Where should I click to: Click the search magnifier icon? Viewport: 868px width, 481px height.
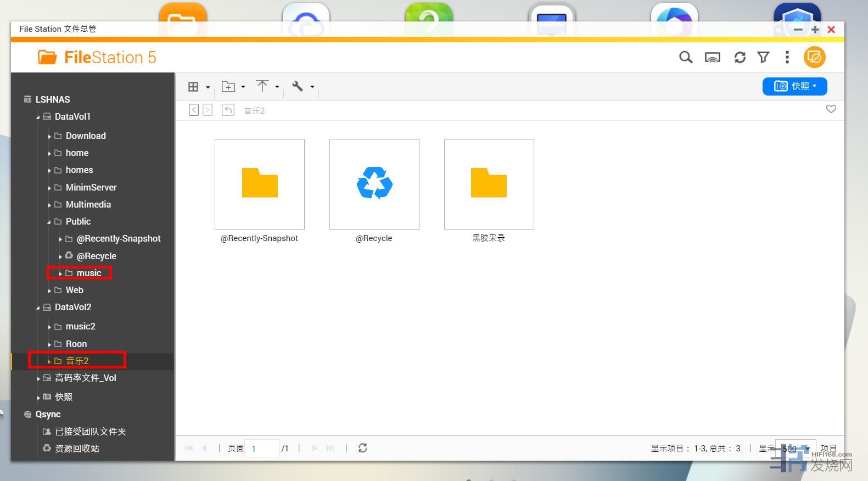point(685,57)
